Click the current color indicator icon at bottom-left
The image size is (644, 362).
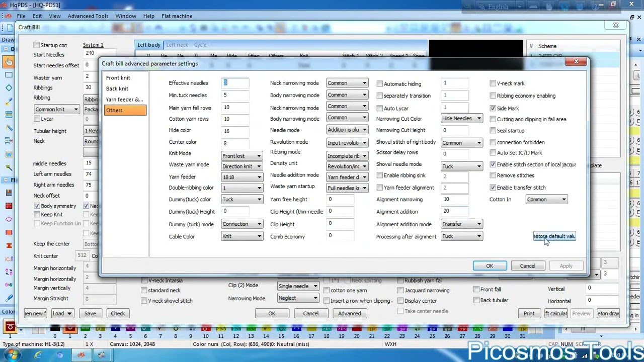pos(10,327)
